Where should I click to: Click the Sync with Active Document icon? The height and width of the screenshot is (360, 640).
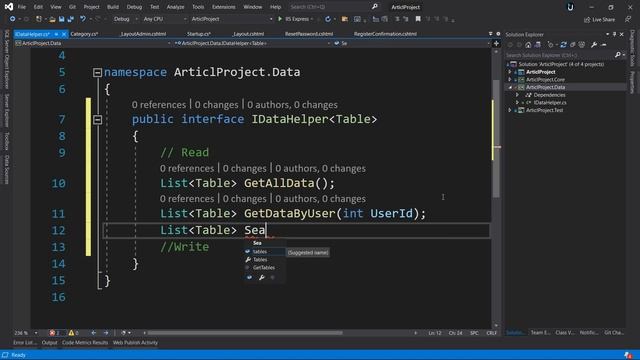(x=564, y=45)
